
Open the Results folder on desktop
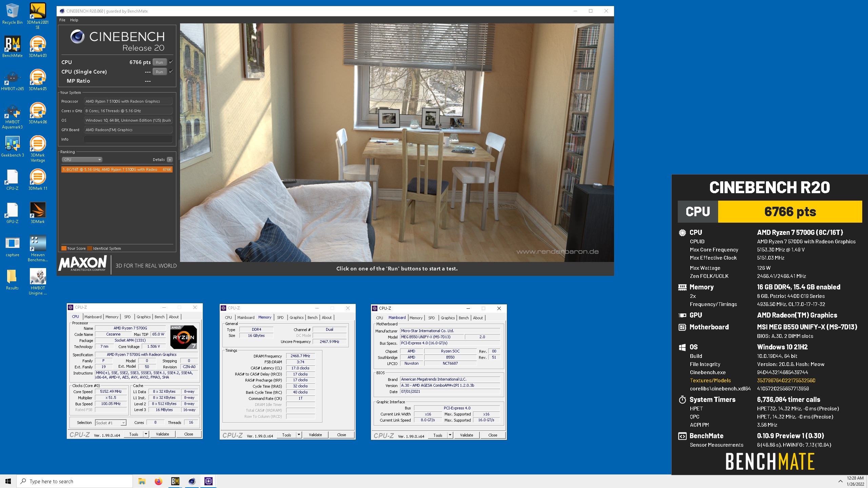click(x=12, y=279)
